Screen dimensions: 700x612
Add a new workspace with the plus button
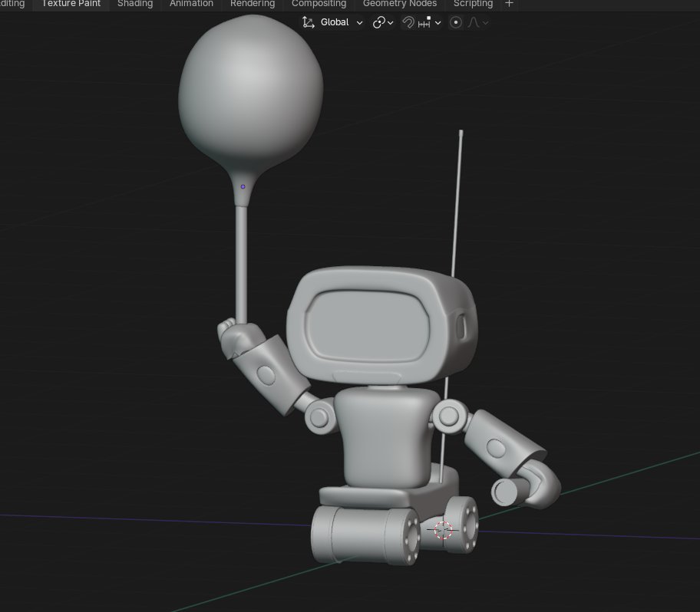[509, 4]
